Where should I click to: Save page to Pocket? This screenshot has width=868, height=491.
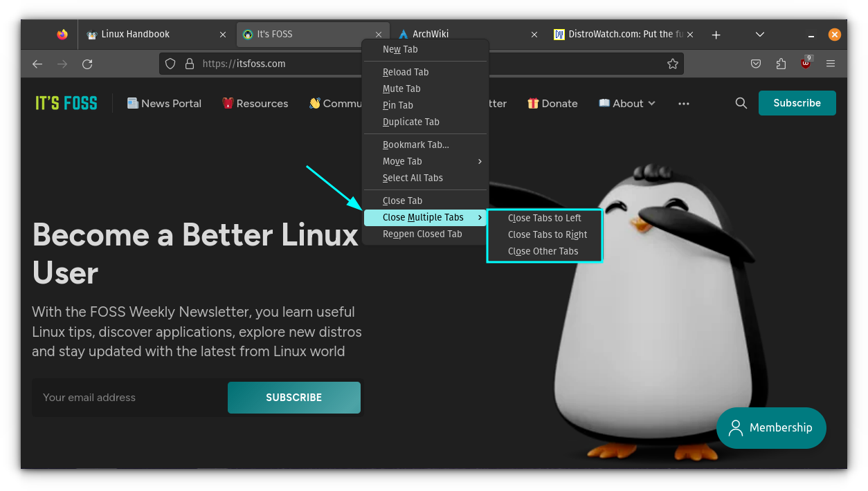(755, 63)
